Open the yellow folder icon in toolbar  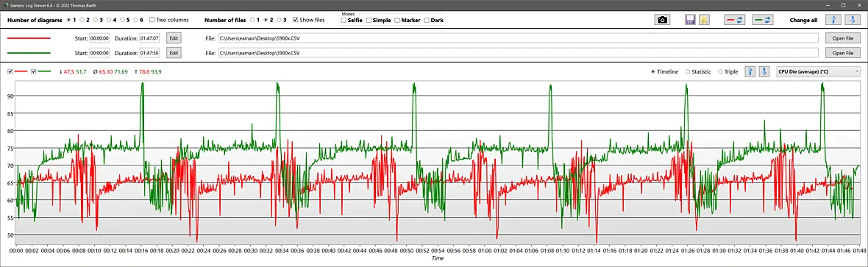703,20
